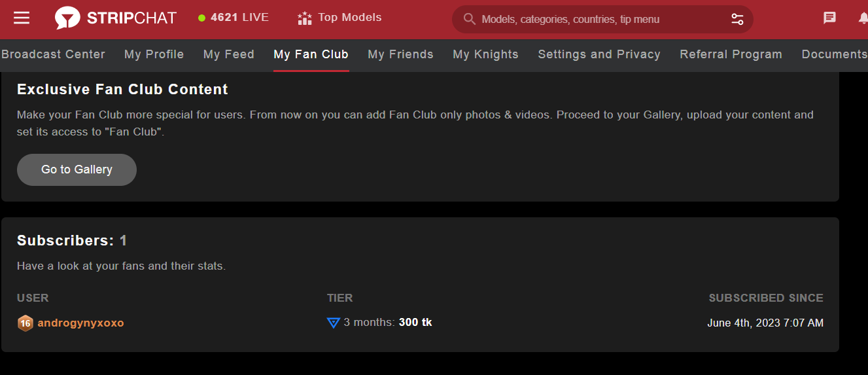
Task: Click the blue tier triangle icon
Action: coord(333,323)
